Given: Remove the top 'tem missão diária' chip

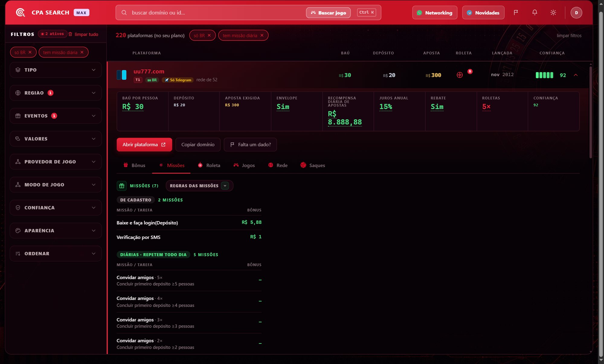Looking at the screenshot, I should [262, 35].
